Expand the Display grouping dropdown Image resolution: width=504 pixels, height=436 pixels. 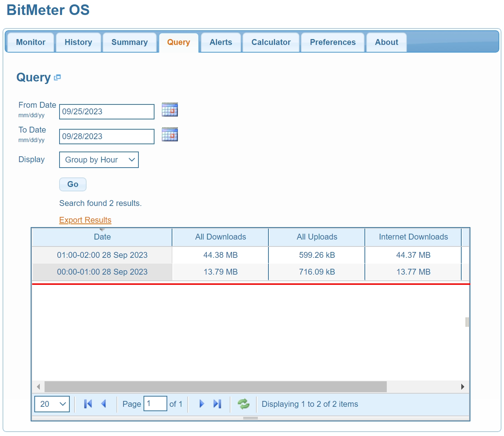click(99, 160)
